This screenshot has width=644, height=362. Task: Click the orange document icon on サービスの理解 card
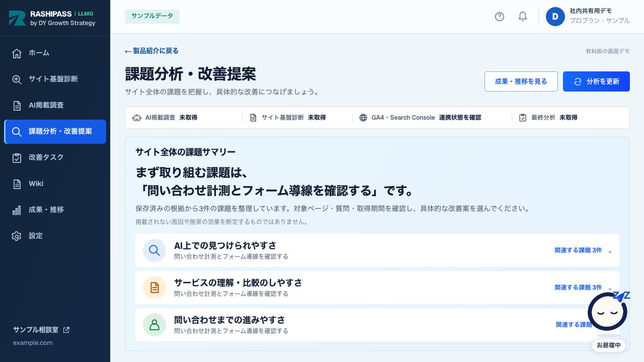(154, 288)
